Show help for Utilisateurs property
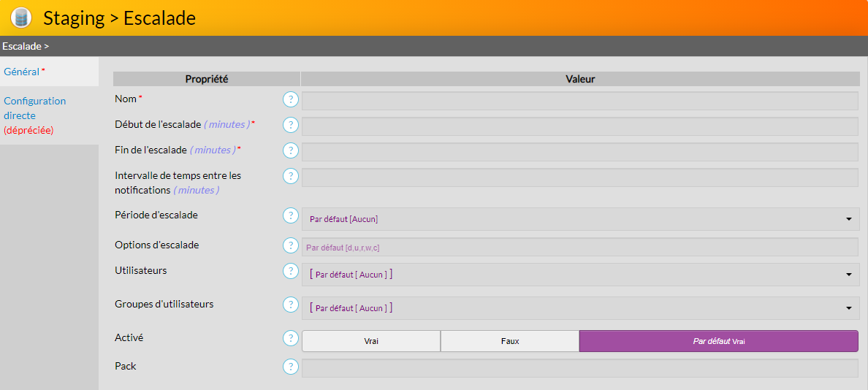Viewport: 868px width, 390px height. click(x=291, y=271)
